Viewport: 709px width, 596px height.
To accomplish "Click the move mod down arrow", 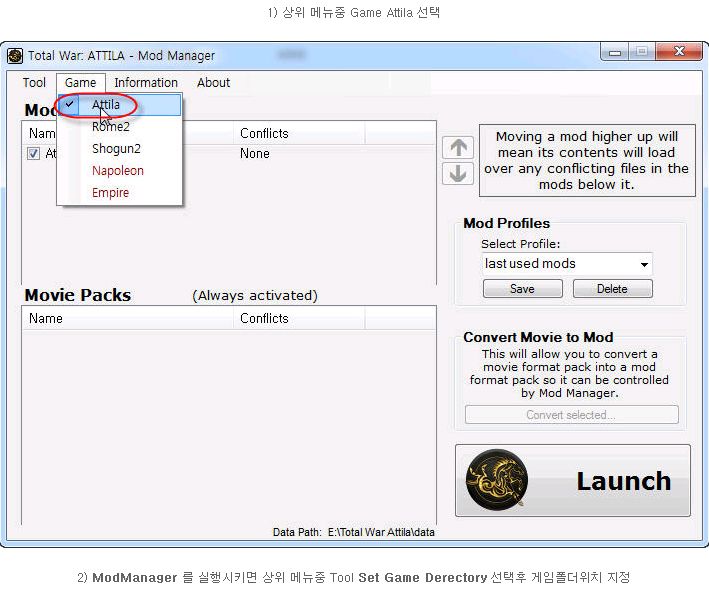I will tap(458, 174).
